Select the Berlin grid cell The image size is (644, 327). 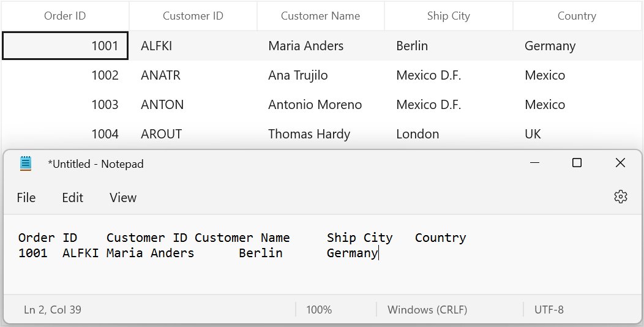(x=449, y=45)
